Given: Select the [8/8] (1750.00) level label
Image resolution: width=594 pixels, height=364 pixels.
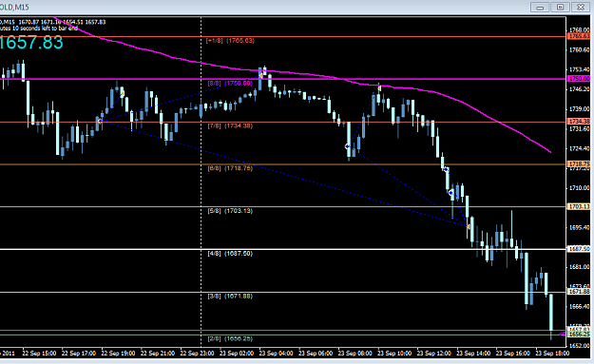Looking at the screenshot, I should (x=230, y=84).
